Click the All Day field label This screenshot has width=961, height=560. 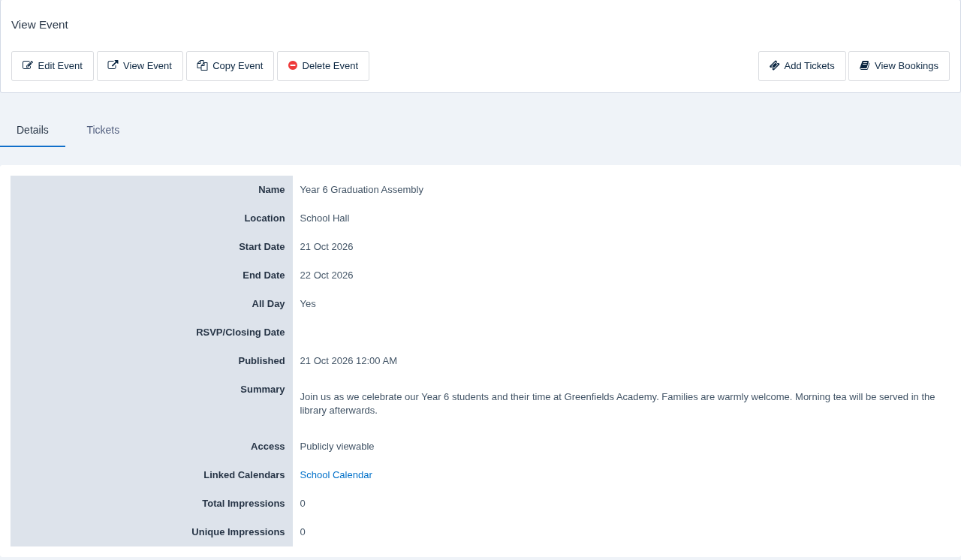coord(269,304)
